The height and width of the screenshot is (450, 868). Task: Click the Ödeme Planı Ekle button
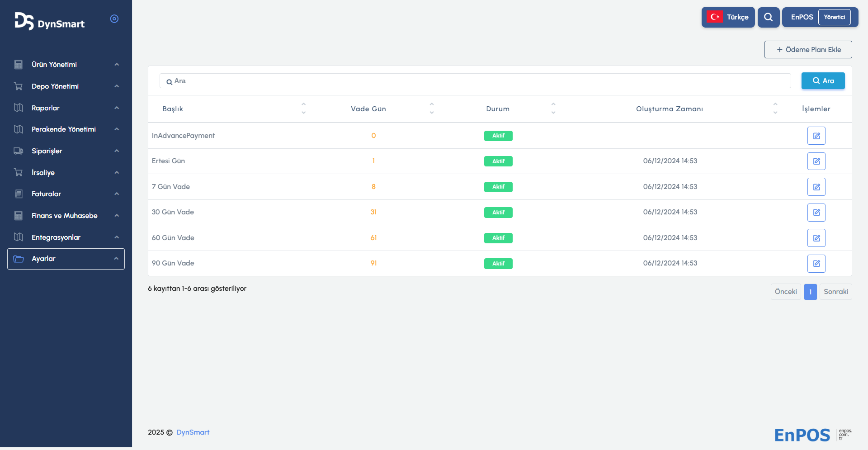pos(808,50)
